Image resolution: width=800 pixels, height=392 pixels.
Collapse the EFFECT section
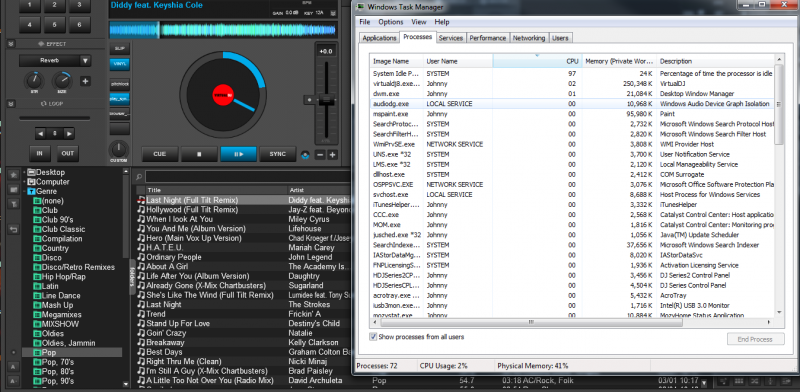tap(11, 44)
